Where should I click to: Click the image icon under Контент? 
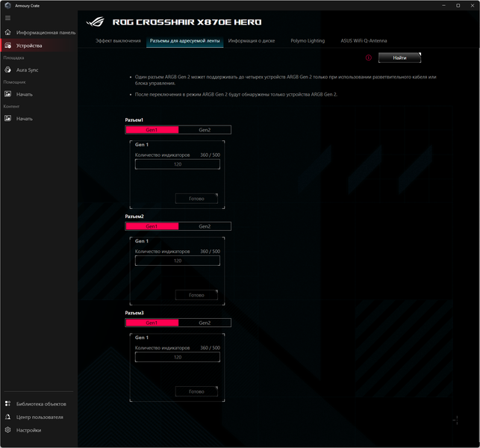pos(8,118)
